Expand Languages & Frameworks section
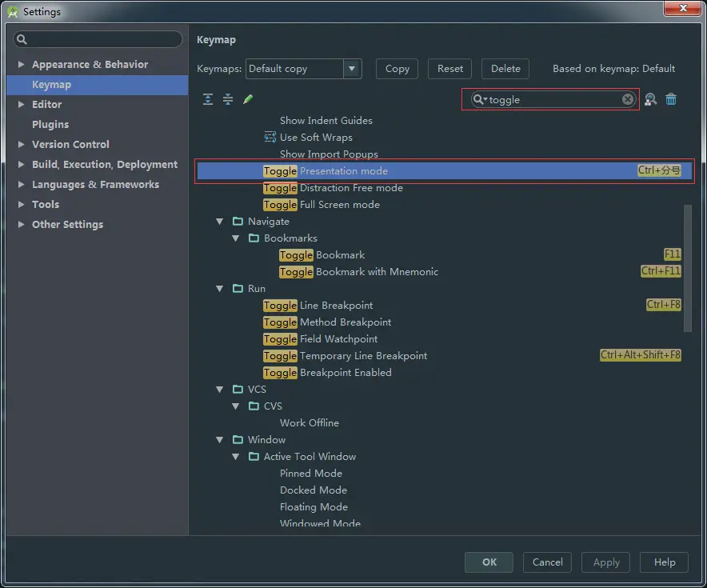This screenshot has height=588, width=707. coord(21,184)
